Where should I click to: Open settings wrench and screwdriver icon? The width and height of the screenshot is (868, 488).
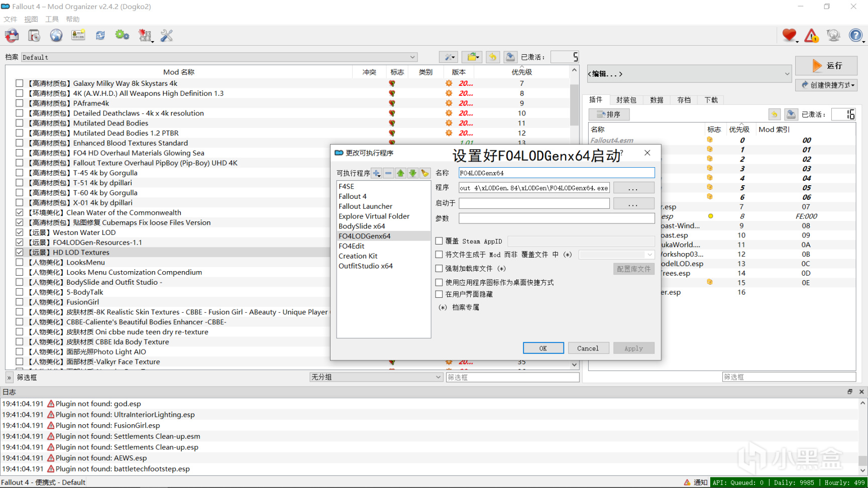click(x=167, y=36)
